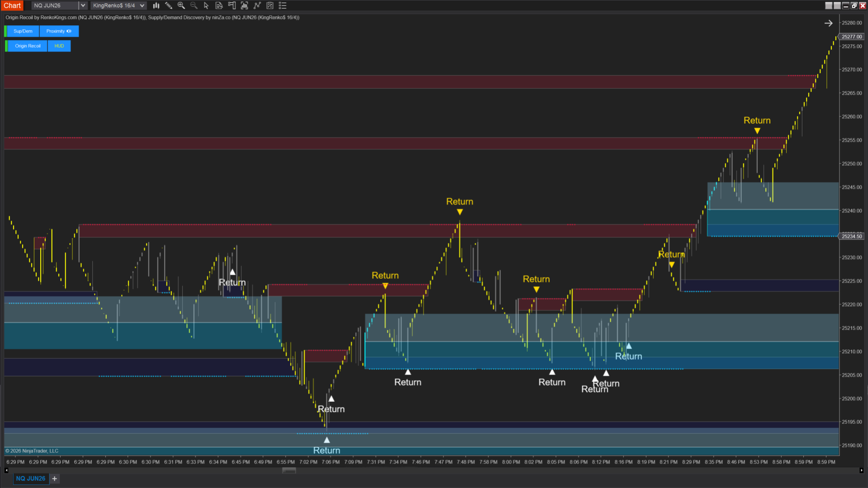
Task: Open the chart properties list icon
Action: pyautogui.click(x=283, y=5)
